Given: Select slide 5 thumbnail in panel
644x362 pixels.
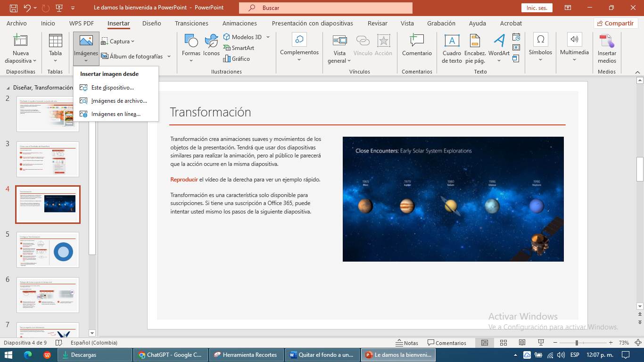Looking at the screenshot, I should point(48,250).
